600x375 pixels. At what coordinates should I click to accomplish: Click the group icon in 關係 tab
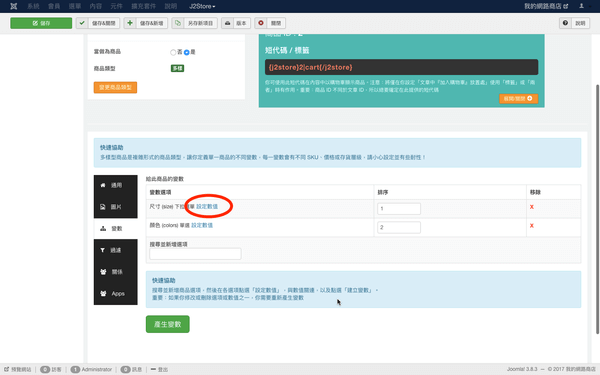tap(103, 272)
